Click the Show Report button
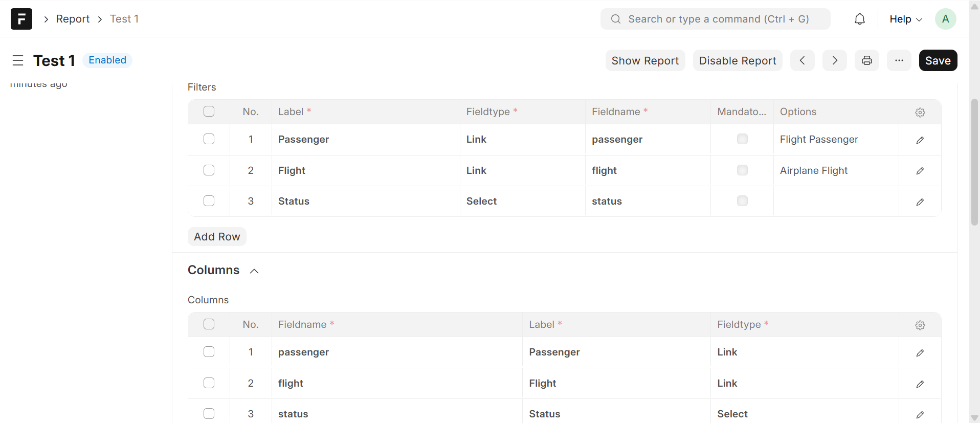 644,60
